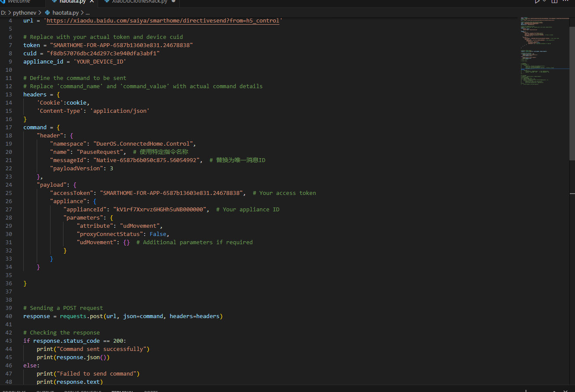Click the 'else:' keyword
This screenshot has height=392, width=575.
pos(32,365)
